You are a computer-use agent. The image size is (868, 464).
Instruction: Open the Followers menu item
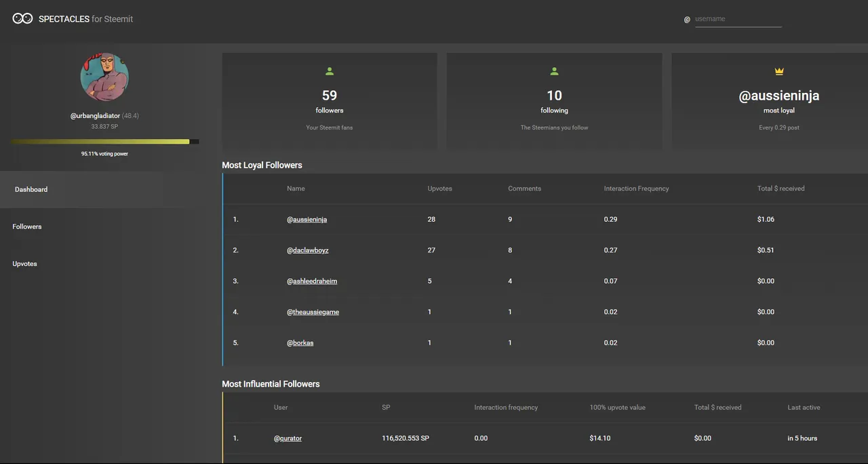pyautogui.click(x=27, y=227)
